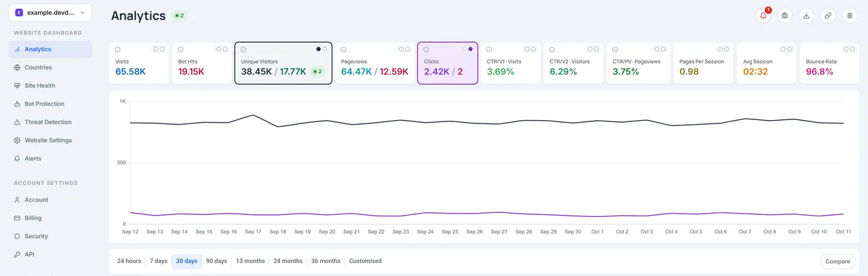
Task: Click the Security shield icon
Action: pyautogui.click(x=18, y=237)
